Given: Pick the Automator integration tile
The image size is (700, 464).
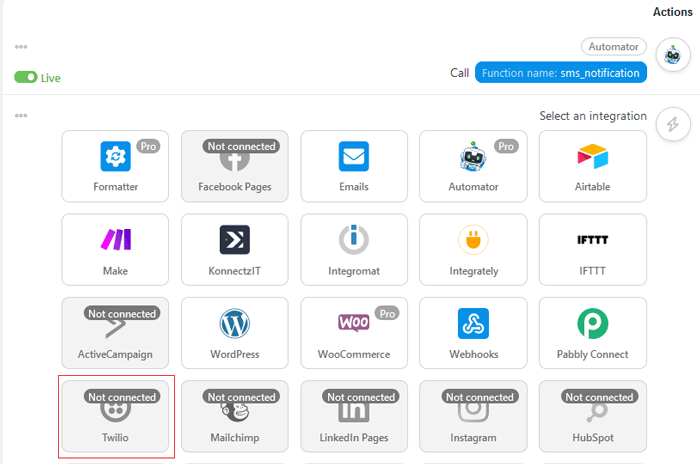Looking at the screenshot, I should point(473,166).
